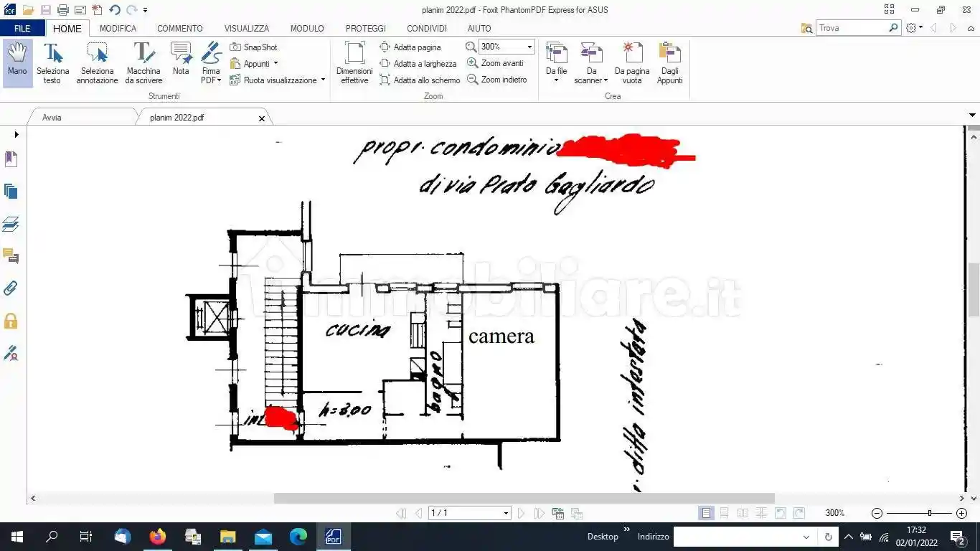The image size is (980, 551).
Task: Activate the Macchina da scrivere tool
Action: 143,62
